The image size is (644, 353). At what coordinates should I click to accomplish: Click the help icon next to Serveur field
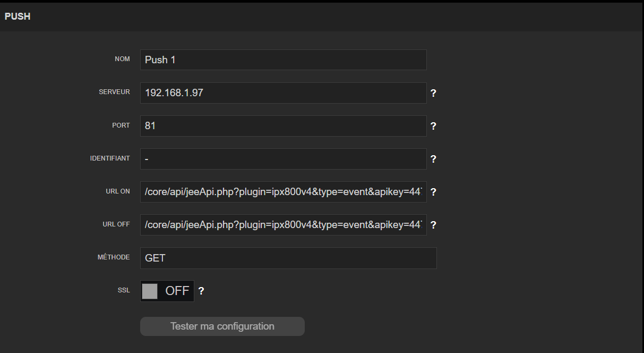point(433,94)
